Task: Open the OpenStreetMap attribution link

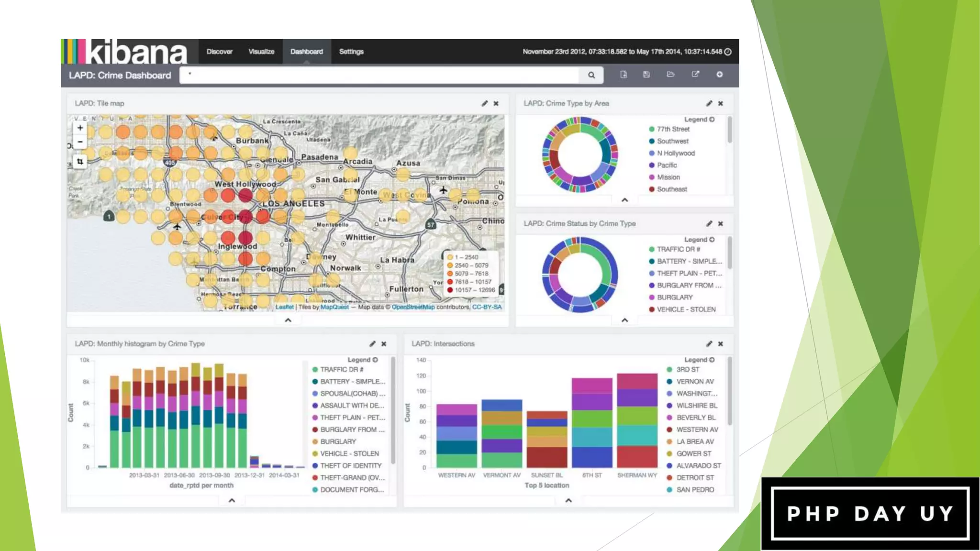Action: coord(413,307)
